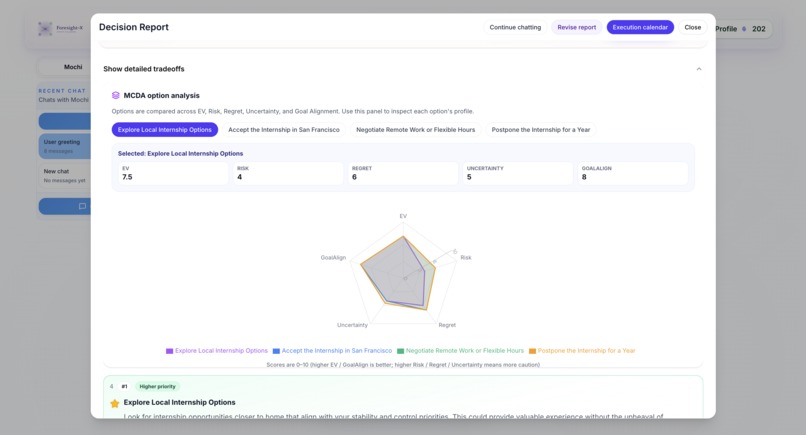Click the Decision Report title

pyautogui.click(x=134, y=27)
